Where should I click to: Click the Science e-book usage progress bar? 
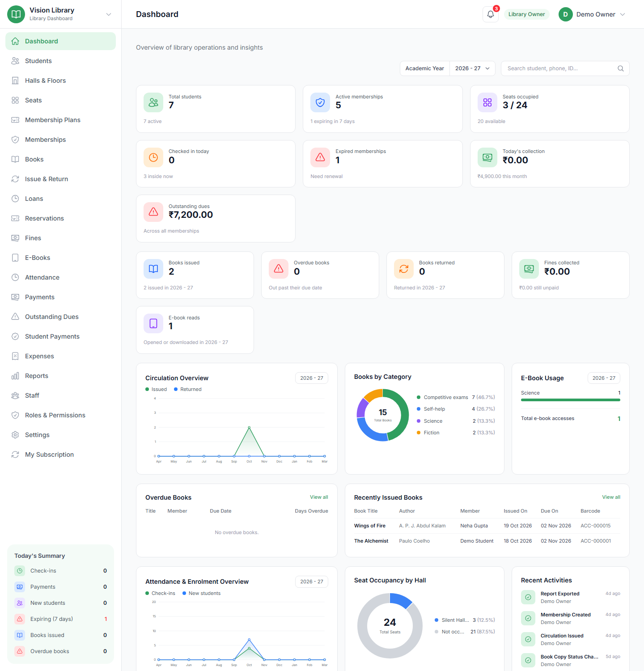[x=571, y=400]
